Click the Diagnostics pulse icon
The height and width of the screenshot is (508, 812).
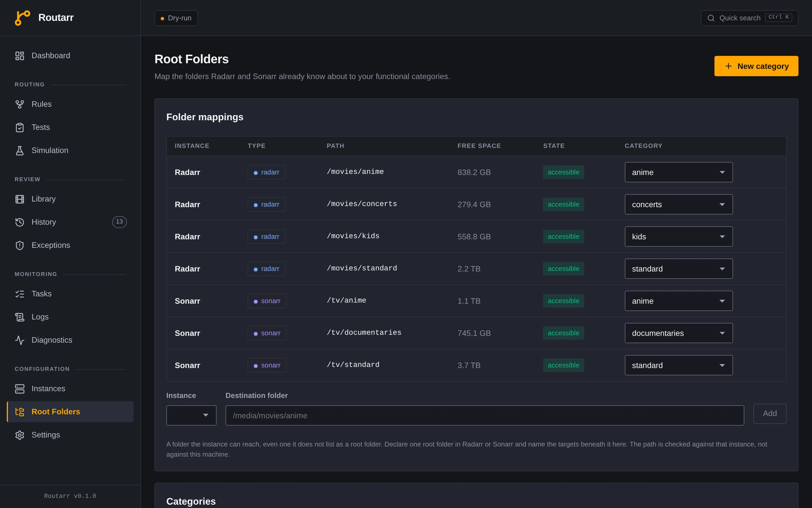point(20,340)
